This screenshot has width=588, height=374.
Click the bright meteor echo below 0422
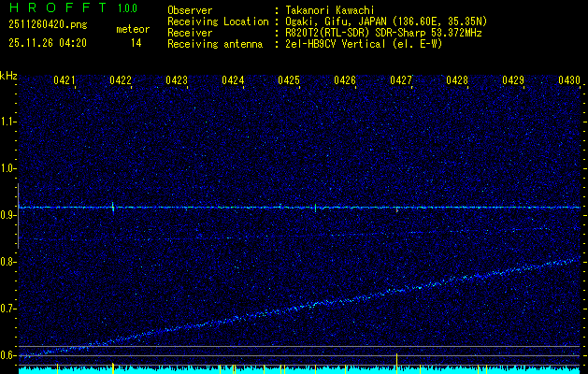pyautogui.click(x=113, y=208)
